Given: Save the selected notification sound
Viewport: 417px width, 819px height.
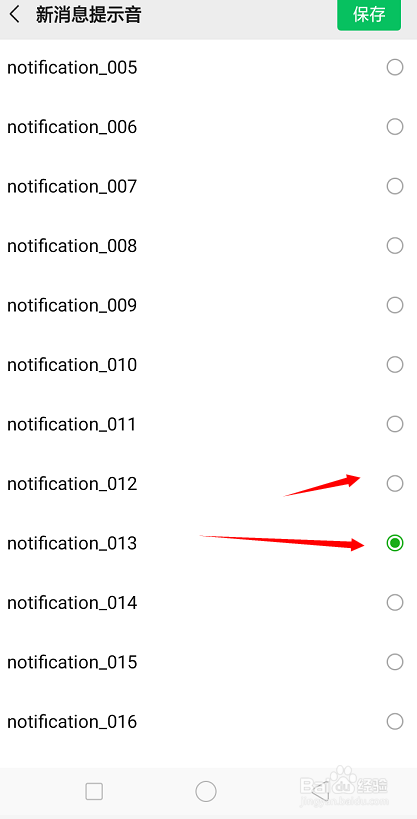Looking at the screenshot, I should point(369,15).
